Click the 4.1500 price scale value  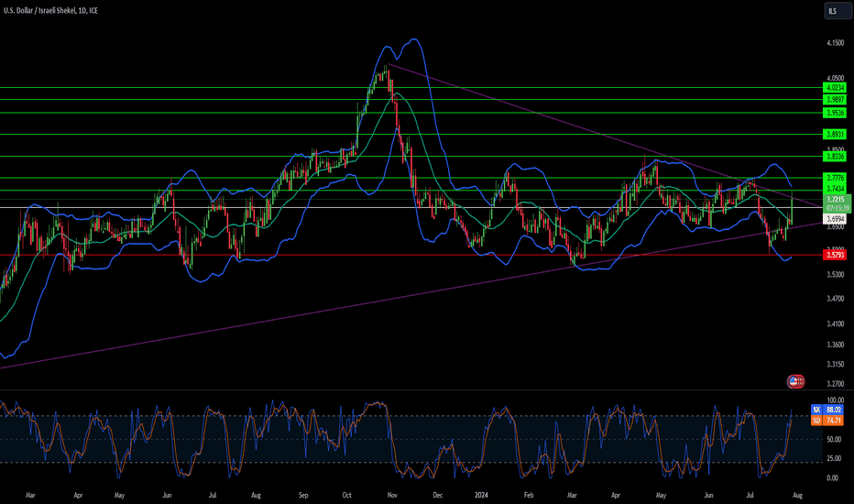coord(836,42)
